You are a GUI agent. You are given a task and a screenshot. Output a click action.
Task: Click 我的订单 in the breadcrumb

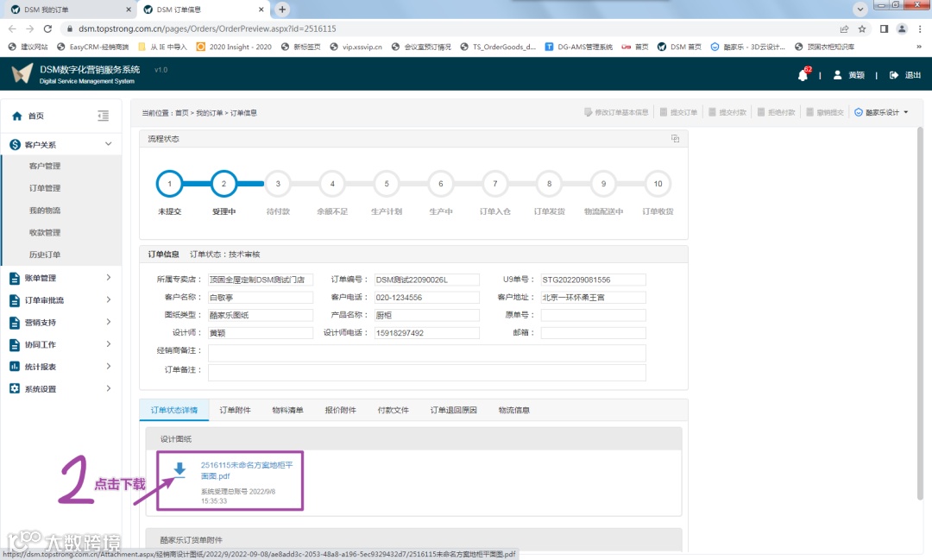[x=209, y=113]
